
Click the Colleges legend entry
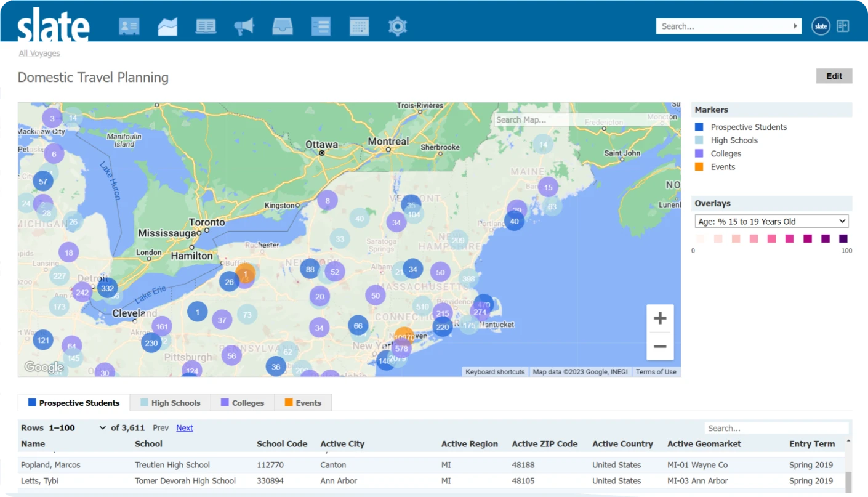pyautogui.click(x=726, y=153)
